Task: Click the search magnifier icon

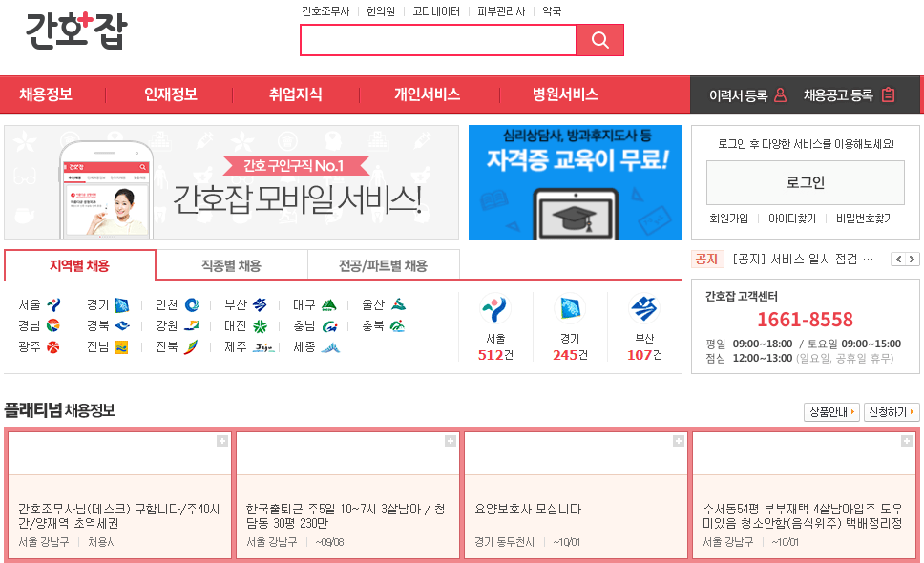Action: point(600,40)
